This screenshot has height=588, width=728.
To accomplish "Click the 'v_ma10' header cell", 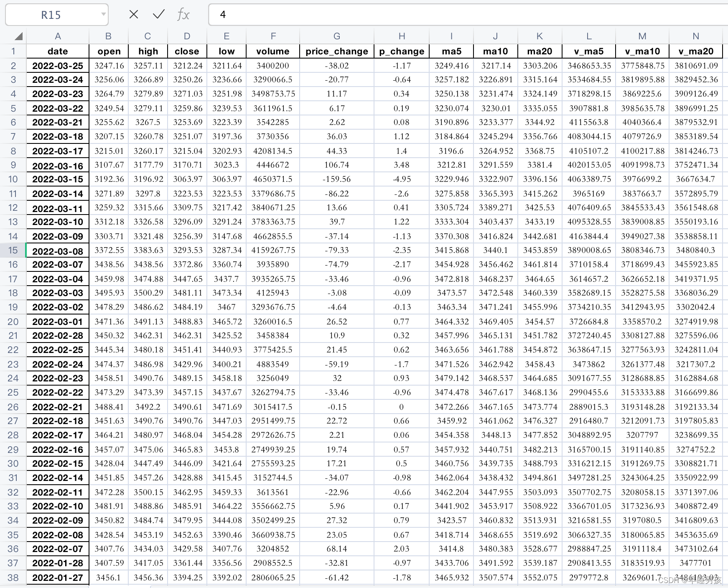I will 642,51.
